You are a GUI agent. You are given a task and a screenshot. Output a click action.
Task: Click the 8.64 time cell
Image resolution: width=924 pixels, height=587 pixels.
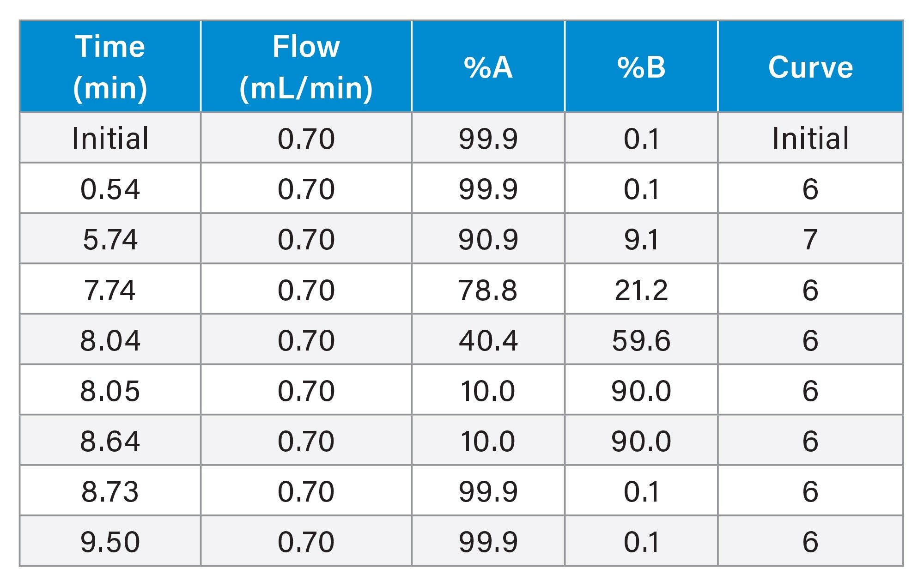(110, 441)
